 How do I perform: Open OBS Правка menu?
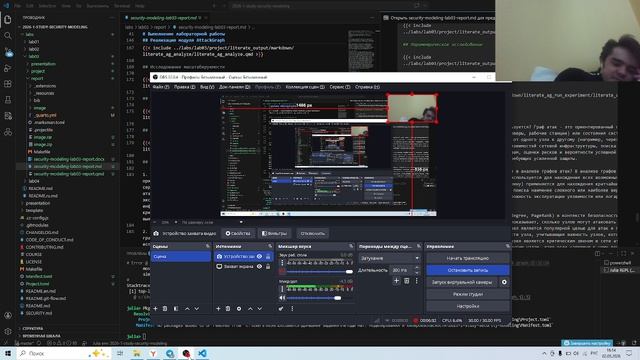pos(184,87)
